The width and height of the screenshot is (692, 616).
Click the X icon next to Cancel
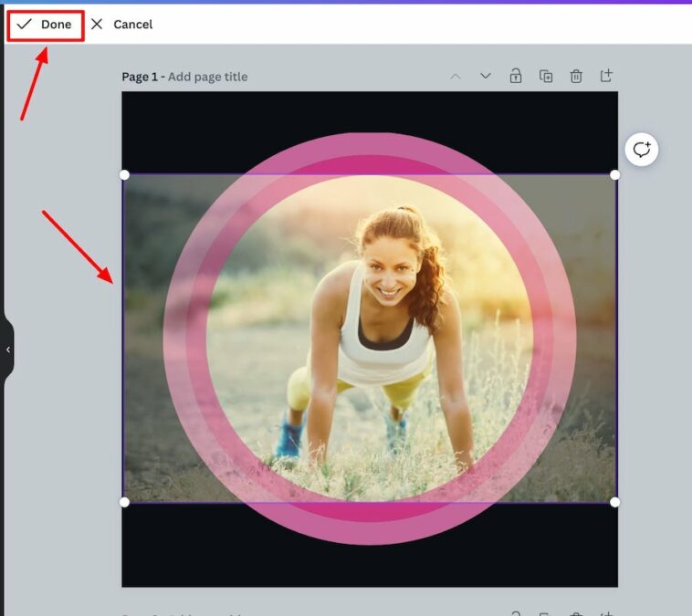(97, 25)
